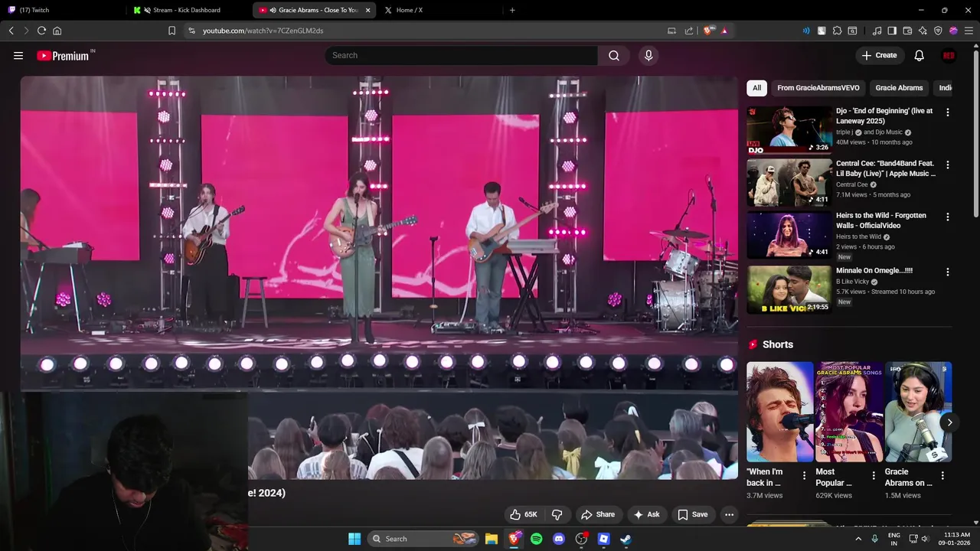Image resolution: width=980 pixels, height=551 pixels.
Task: Open options for 'Most Popular' short
Action: point(874,476)
